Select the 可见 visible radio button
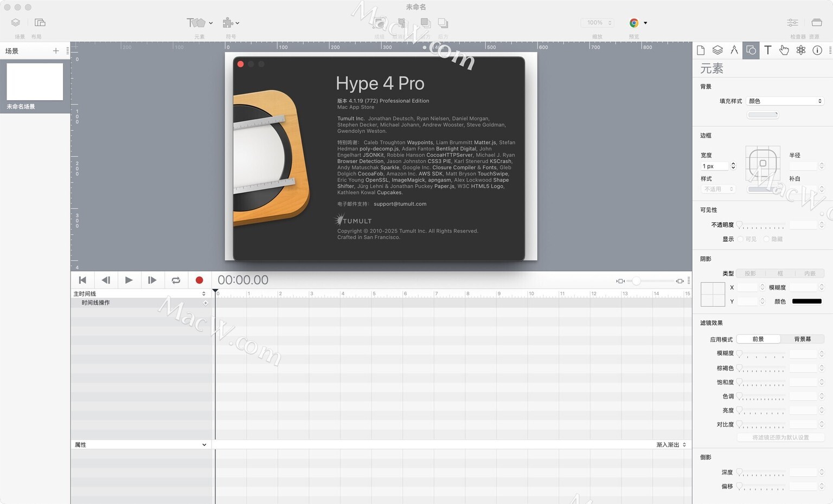This screenshot has height=504, width=833. [x=740, y=239]
